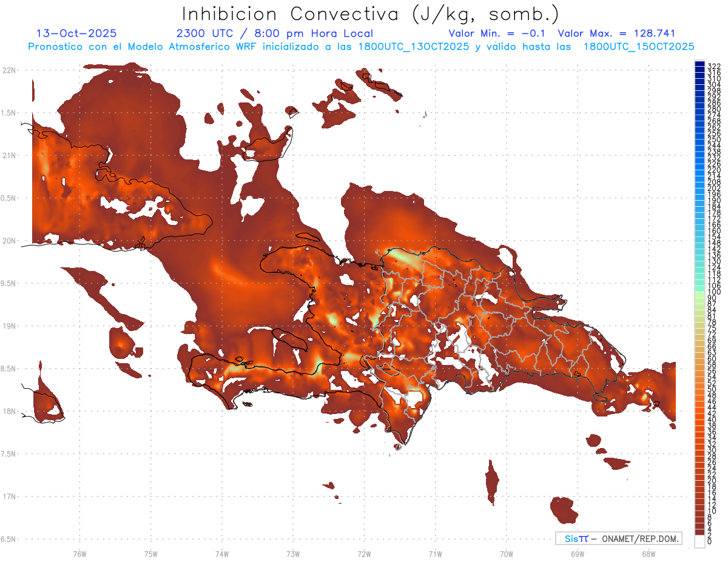The width and height of the screenshot is (728, 562).
Task: Click the 74W longitude axis label
Action: pyautogui.click(x=222, y=553)
